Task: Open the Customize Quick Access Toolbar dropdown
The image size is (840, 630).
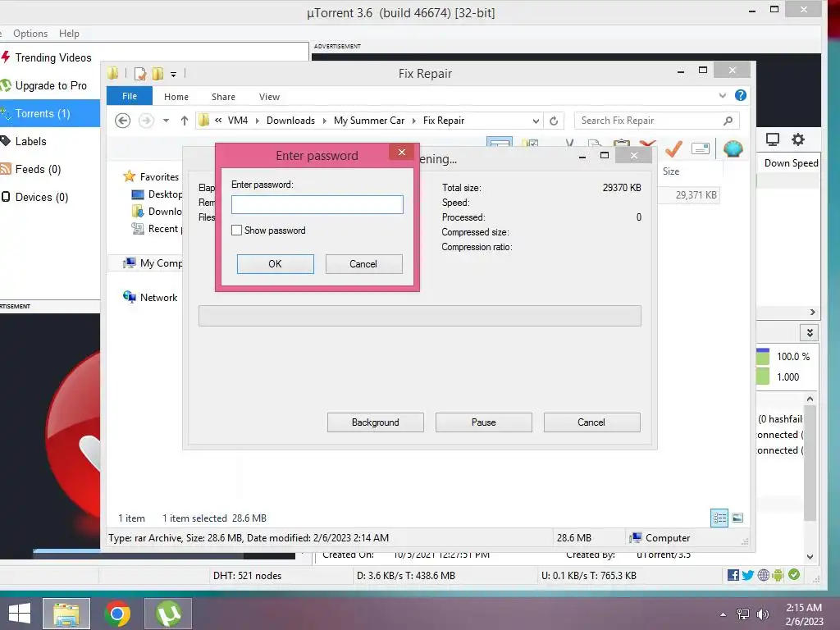Action: coord(174,75)
